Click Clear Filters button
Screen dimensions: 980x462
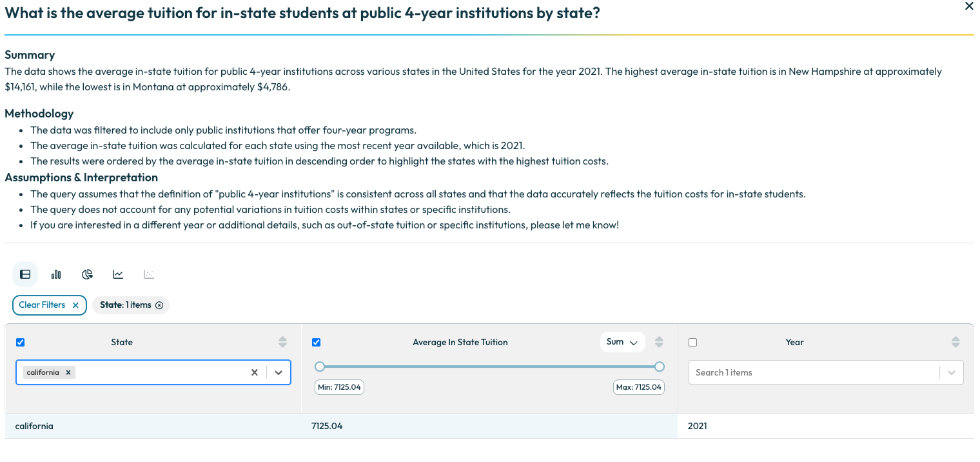coord(49,305)
